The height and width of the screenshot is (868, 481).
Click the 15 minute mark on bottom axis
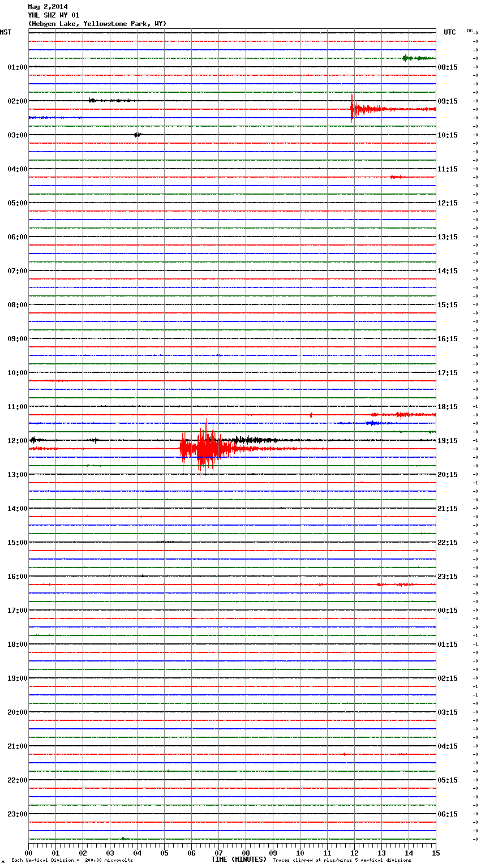pos(435,852)
